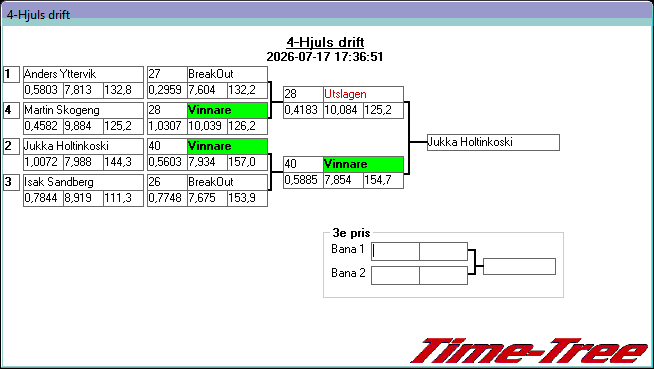Select the Anders Yttervik name field

[x=83, y=74]
